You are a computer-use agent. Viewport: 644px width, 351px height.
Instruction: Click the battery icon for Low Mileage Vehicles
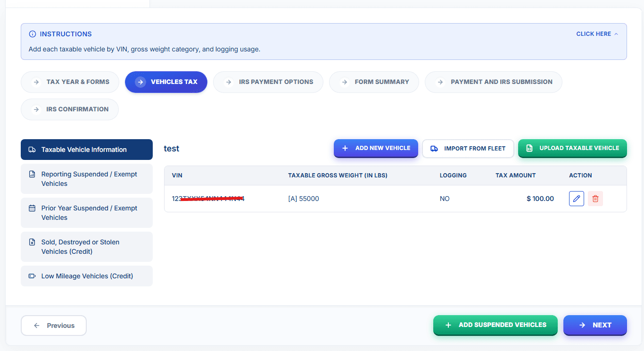pyautogui.click(x=32, y=276)
